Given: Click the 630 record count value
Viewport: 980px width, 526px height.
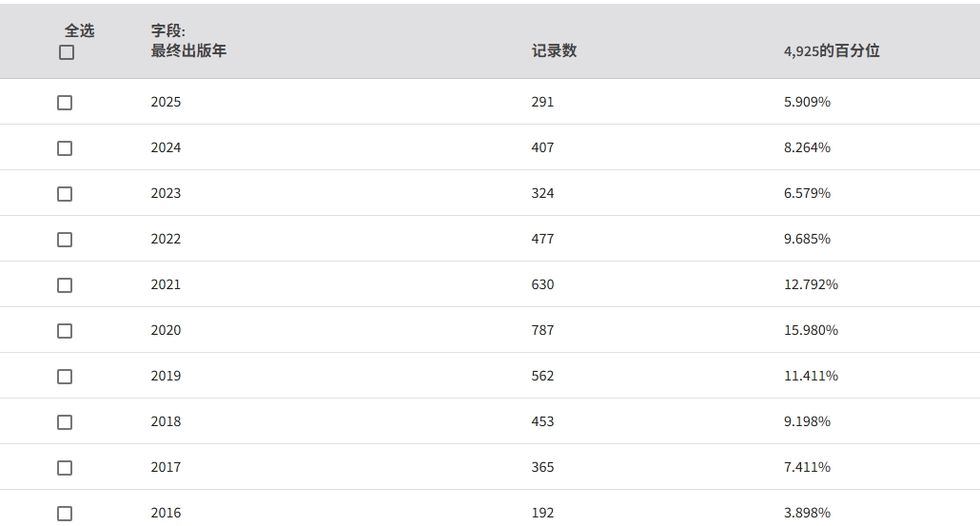Looking at the screenshot, I should click(x=542, y=284).
